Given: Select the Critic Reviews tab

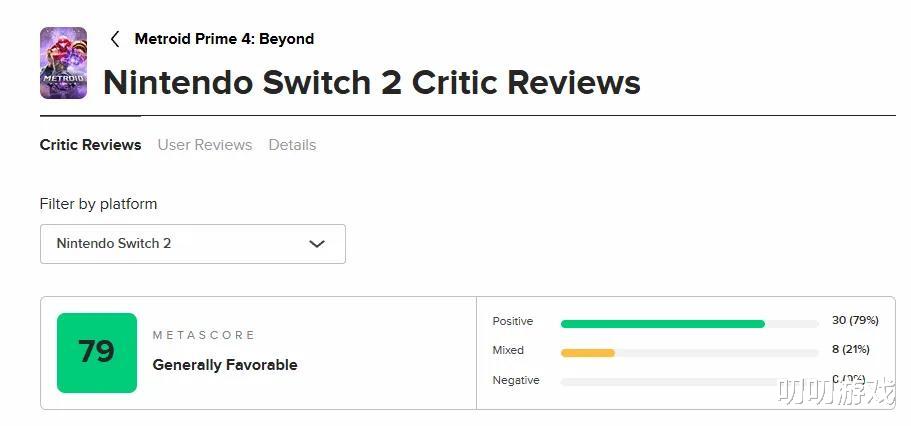Looking at the screenshot, I should coord(90,145).
